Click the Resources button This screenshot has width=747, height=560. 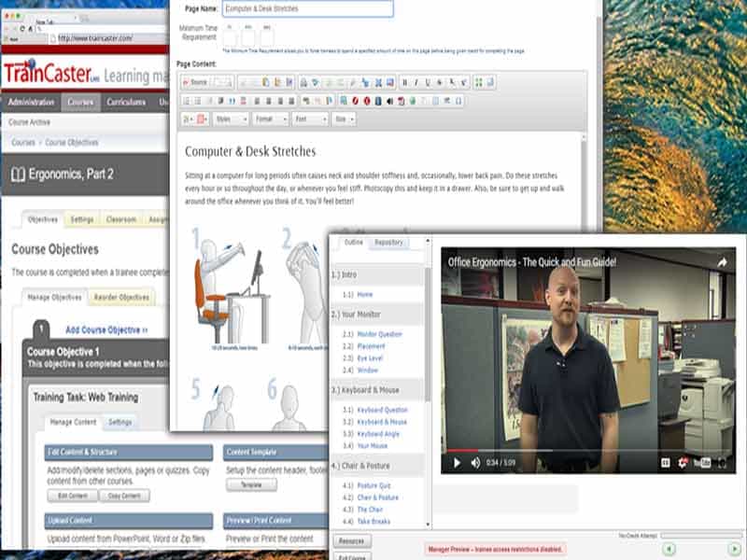tap(352, 541)
